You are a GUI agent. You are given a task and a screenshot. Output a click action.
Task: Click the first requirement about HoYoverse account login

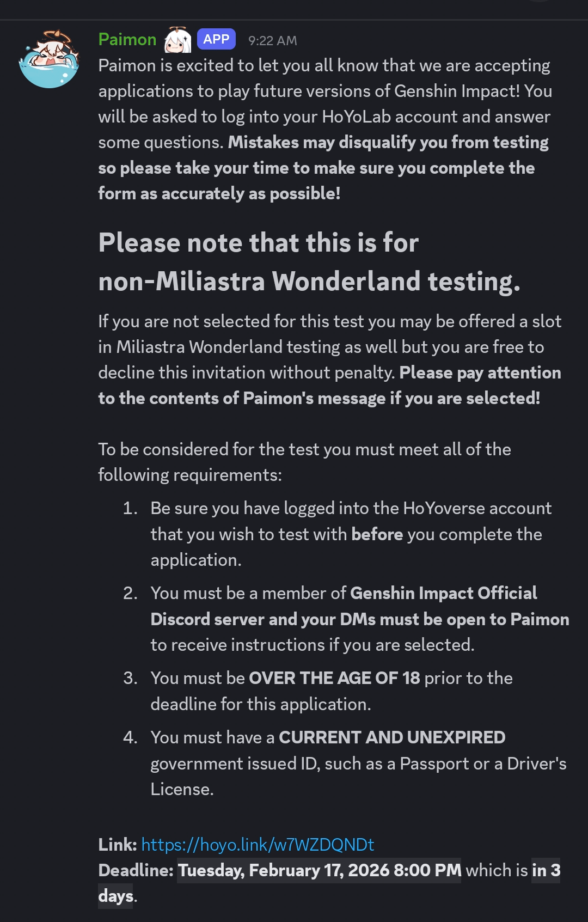[351, 509]
